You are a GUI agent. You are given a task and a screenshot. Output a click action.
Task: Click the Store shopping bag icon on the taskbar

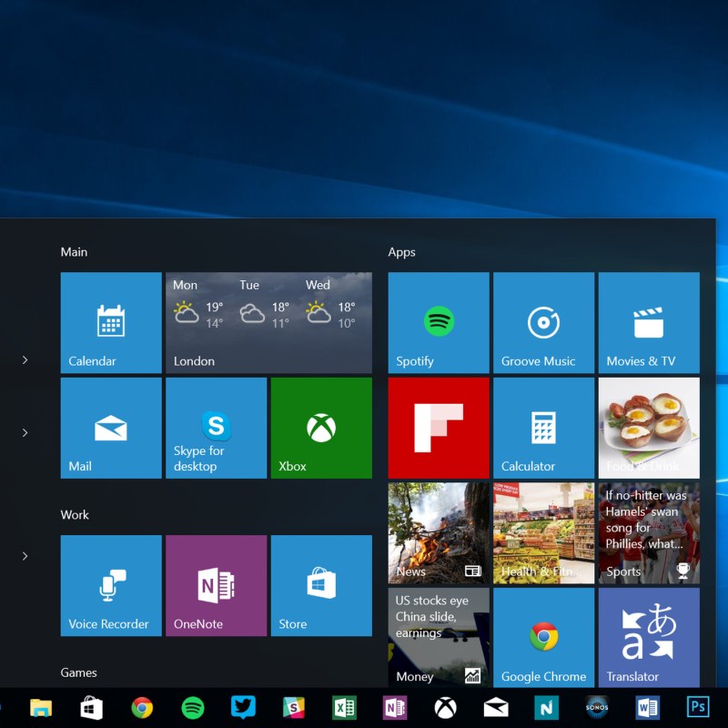point(92,708)
